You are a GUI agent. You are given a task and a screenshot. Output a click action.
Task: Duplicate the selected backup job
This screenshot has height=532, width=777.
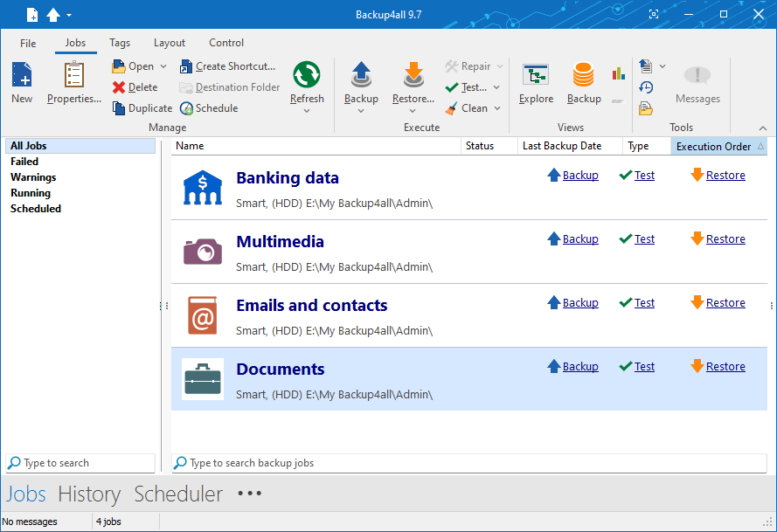(142, 108)
